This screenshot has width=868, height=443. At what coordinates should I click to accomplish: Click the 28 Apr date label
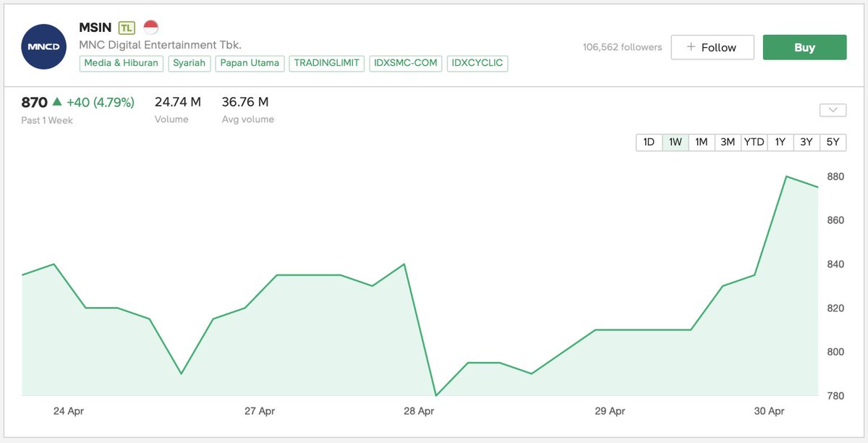420,411
